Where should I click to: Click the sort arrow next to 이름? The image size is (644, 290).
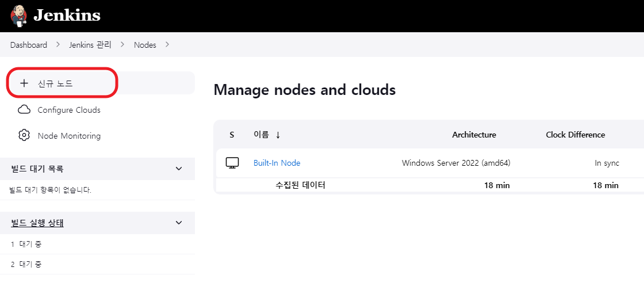click(278, 135)
